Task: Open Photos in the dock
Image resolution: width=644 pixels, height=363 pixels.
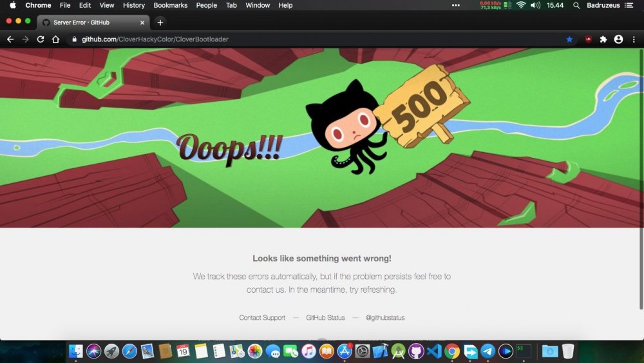Action: coord(254,351)
